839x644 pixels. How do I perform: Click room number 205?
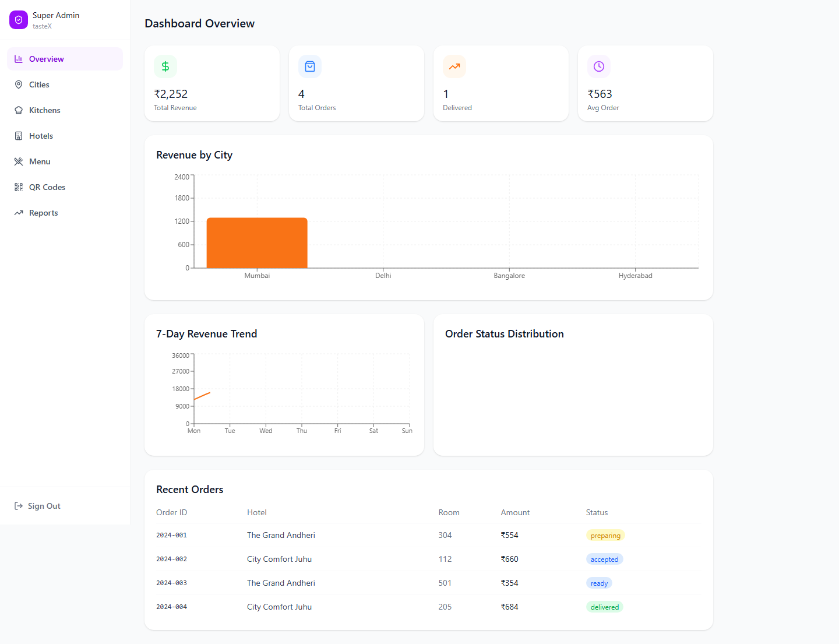[x=445, y=607]
